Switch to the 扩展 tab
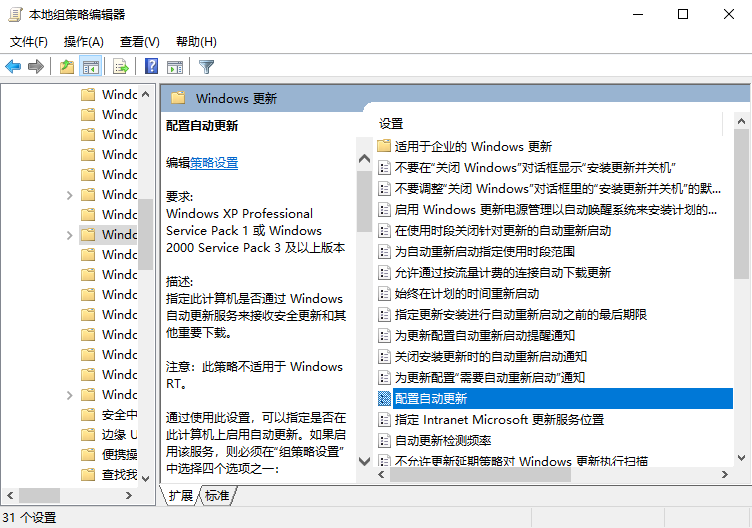This screenshot has height=528, width=752. tap(180, 495)
